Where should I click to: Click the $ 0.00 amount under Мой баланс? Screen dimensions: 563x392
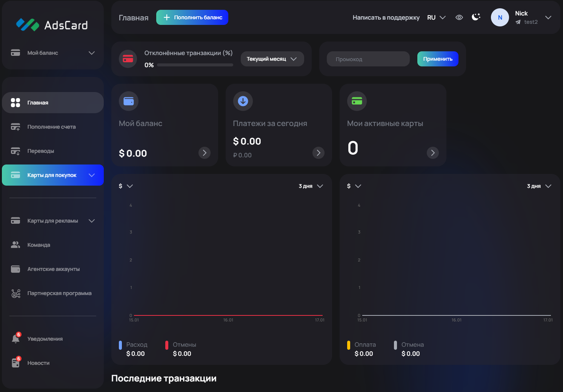point(133,154)
